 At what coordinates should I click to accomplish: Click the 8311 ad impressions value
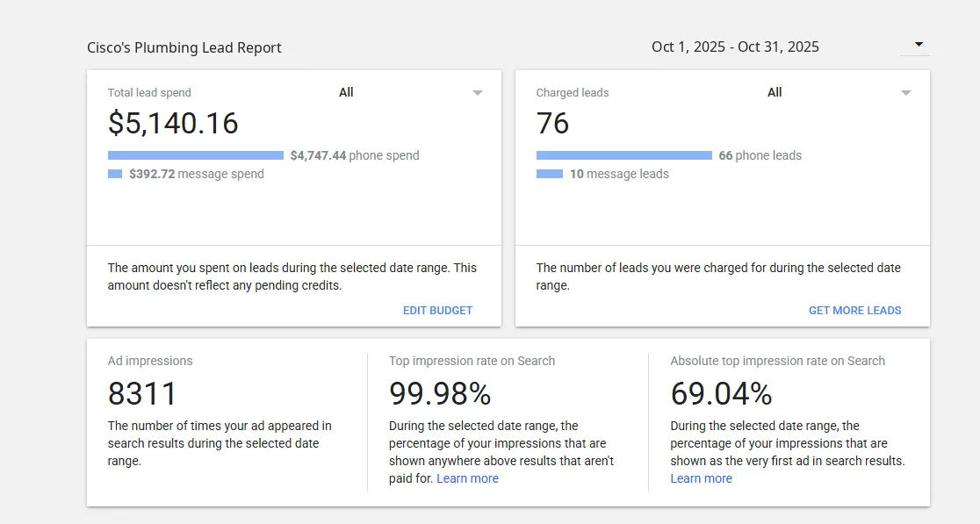pyautogui.click(x=142, y=394)
